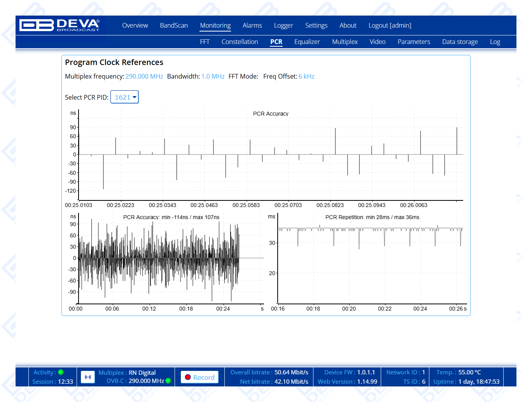The width and height of the screenshot is (532, 402).
Task: Switch to the FFT tab
Action: (205, 42)
